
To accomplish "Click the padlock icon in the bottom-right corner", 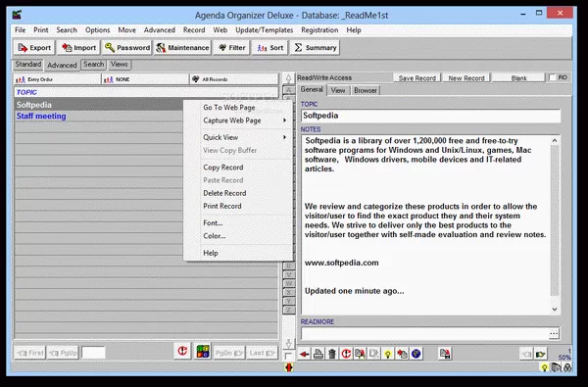I will point(568,367).
